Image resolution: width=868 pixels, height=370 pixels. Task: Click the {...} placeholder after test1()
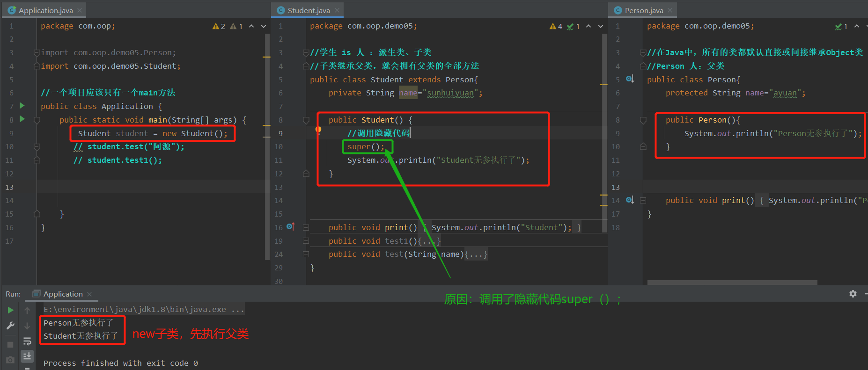[x=429, y=241]
